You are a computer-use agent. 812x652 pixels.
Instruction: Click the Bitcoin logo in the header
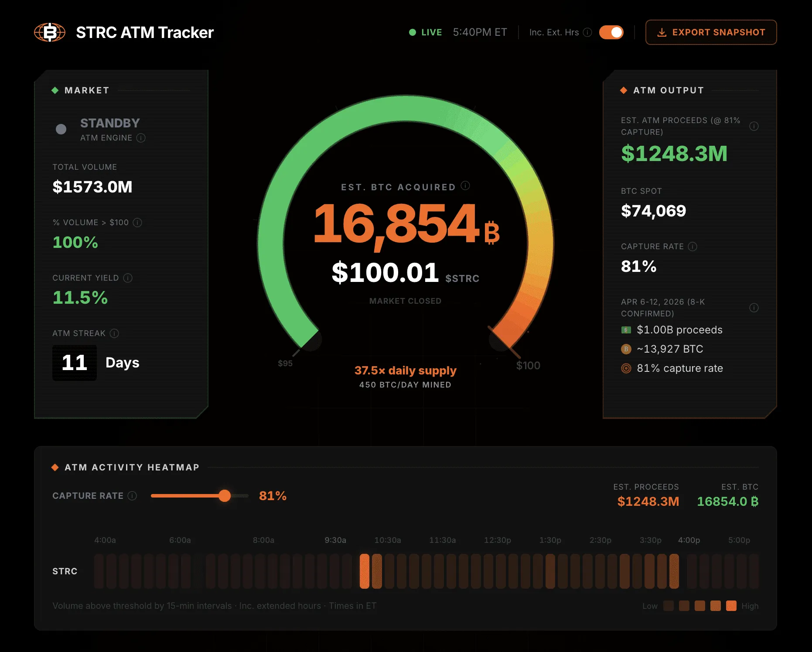[49, 32]
